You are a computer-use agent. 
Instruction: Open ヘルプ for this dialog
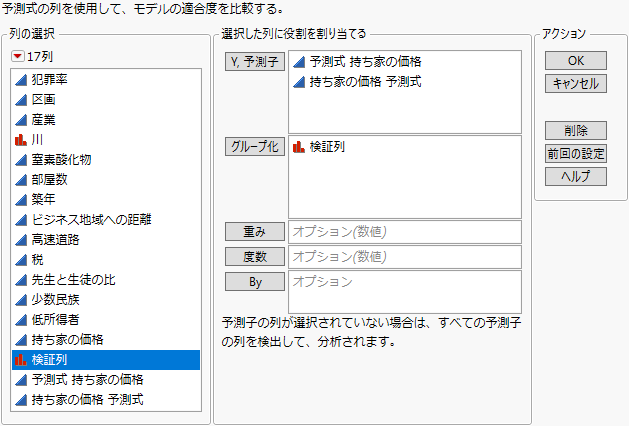pyautogui.click(x=575, y=177)
